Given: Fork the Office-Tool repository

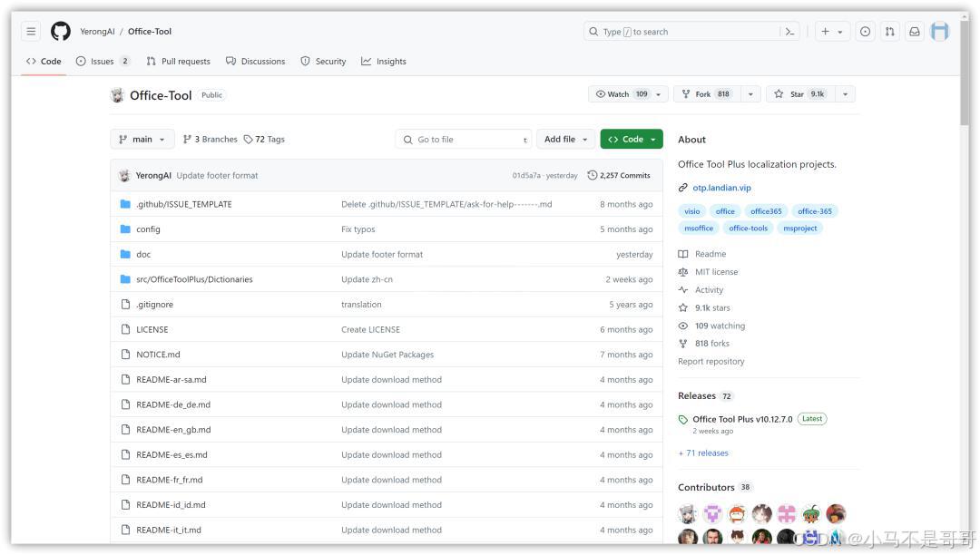Looking at the screenshot, I should (x=707, y=94).
